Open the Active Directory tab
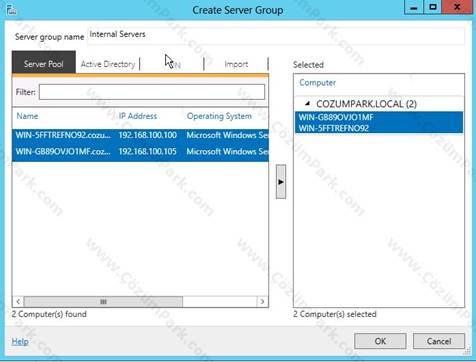Viewport: 476px width, 362px height. point(108,64)
